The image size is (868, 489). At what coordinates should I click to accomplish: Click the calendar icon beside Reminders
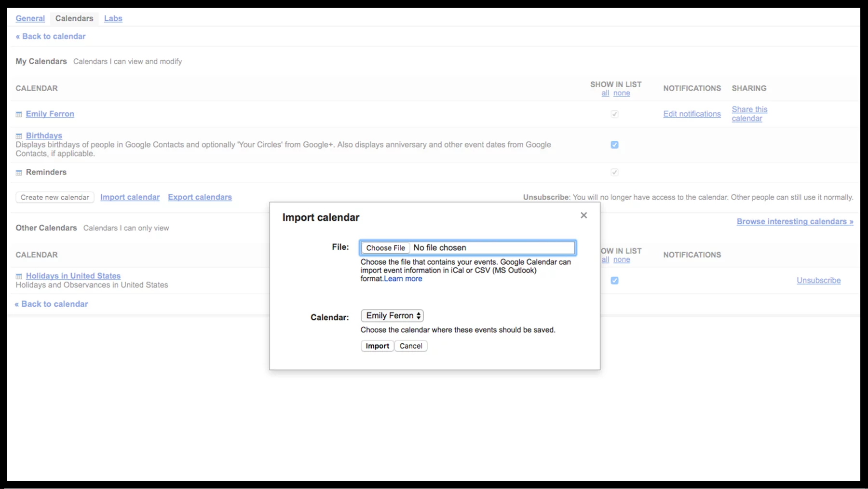[x=18, y=172]
